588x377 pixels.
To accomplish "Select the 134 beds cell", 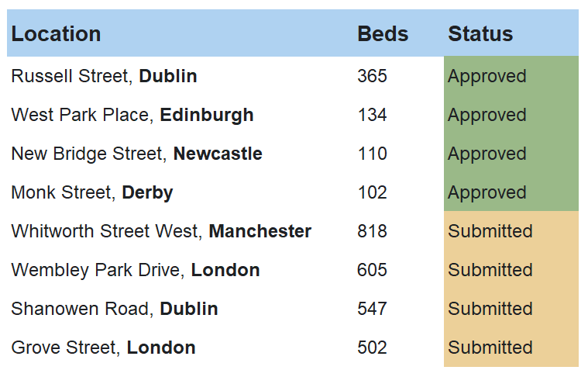I will [x=372, y=115].
